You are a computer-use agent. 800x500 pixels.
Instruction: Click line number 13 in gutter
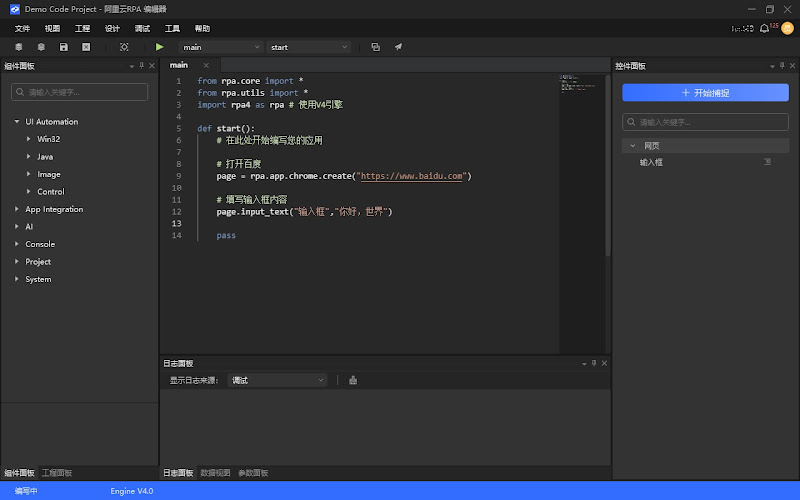tap(177, 223)
